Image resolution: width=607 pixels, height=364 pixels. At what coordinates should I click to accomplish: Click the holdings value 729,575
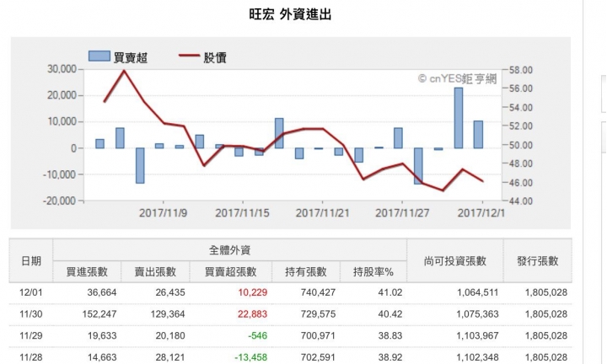coord(318,314)
